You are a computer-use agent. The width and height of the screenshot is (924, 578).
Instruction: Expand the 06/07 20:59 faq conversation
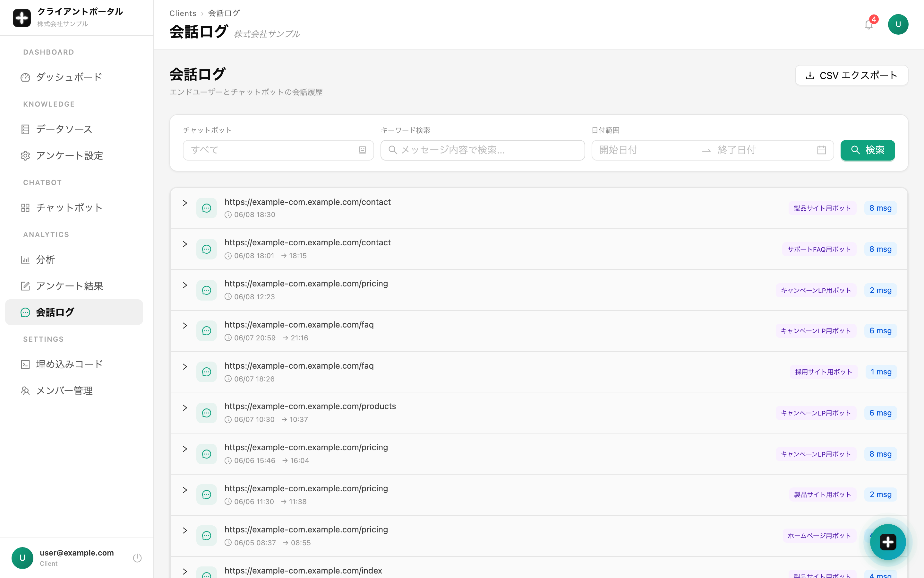point(185,326)
